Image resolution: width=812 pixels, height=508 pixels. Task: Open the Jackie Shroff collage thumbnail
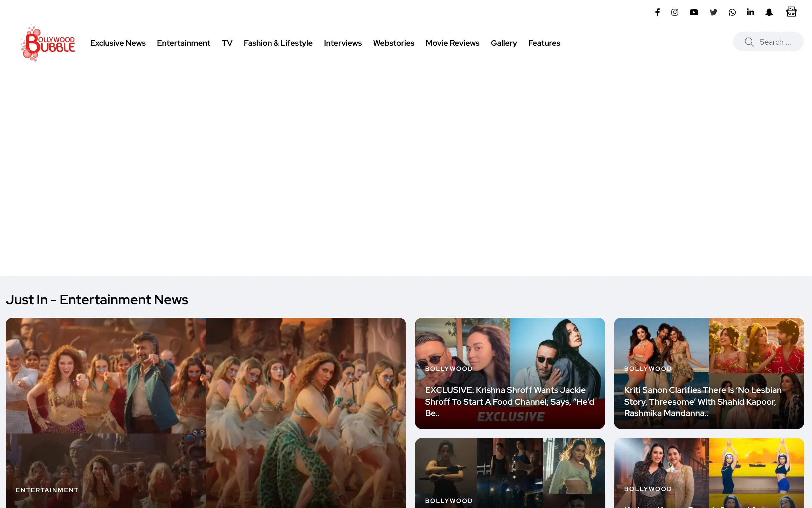click(x=510, y=373)
